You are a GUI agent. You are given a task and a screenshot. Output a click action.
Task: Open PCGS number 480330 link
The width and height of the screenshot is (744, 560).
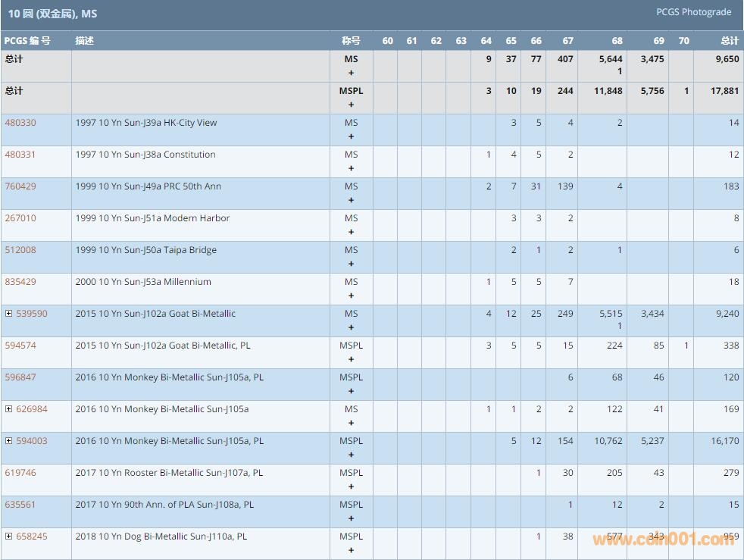tap(20, 123)
